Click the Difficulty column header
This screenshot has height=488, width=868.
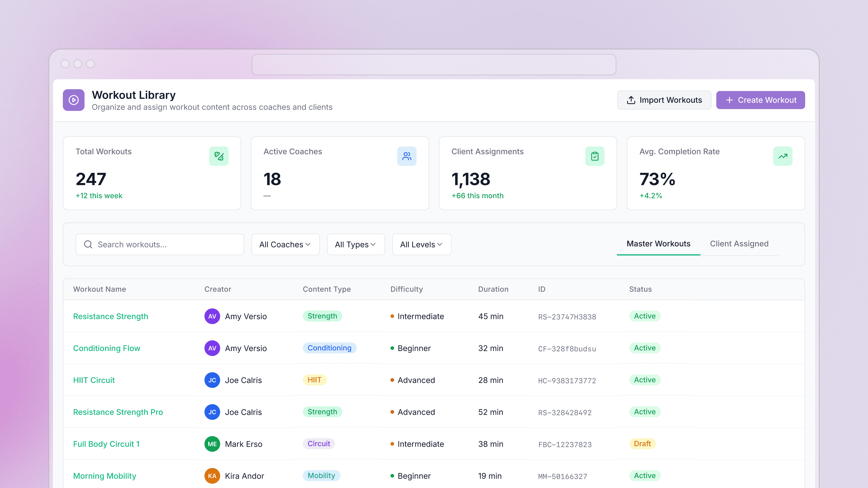(x=406, y=289)
